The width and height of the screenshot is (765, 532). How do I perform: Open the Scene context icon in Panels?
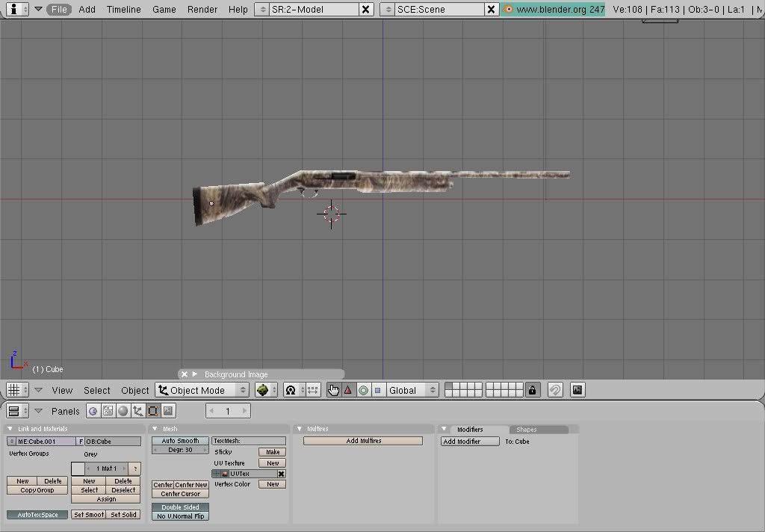tap(168, 411)
